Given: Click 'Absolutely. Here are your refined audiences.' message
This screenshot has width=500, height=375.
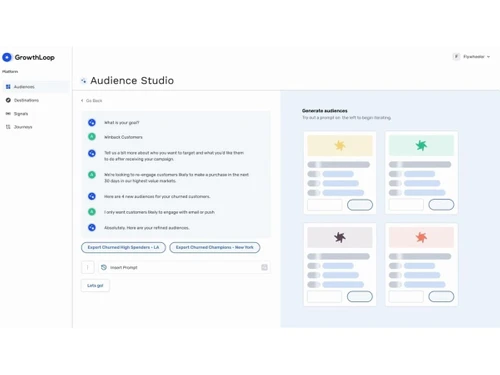Looking at the screenshot, I should coord(147,228).
